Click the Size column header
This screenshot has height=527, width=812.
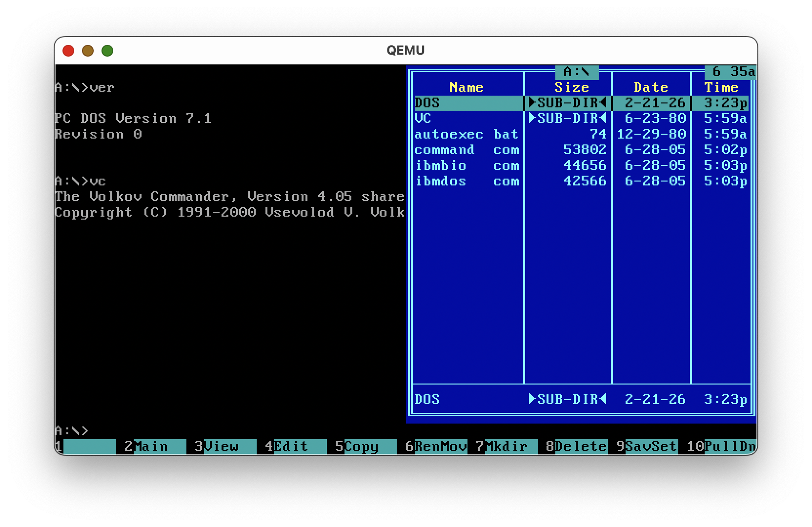[571, 87]
